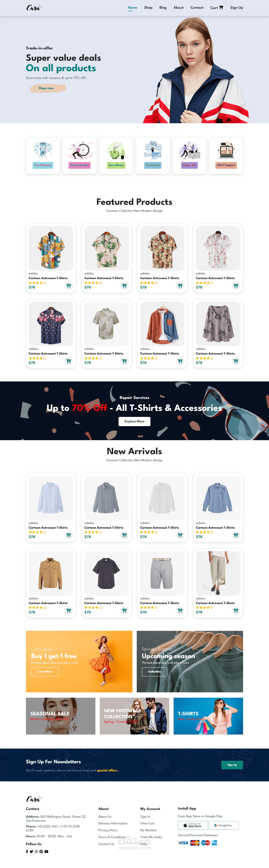This screenshot has height=868, width=269.
Task: Open the YouTube icon in footer
Action: click(x=47, y=851)
